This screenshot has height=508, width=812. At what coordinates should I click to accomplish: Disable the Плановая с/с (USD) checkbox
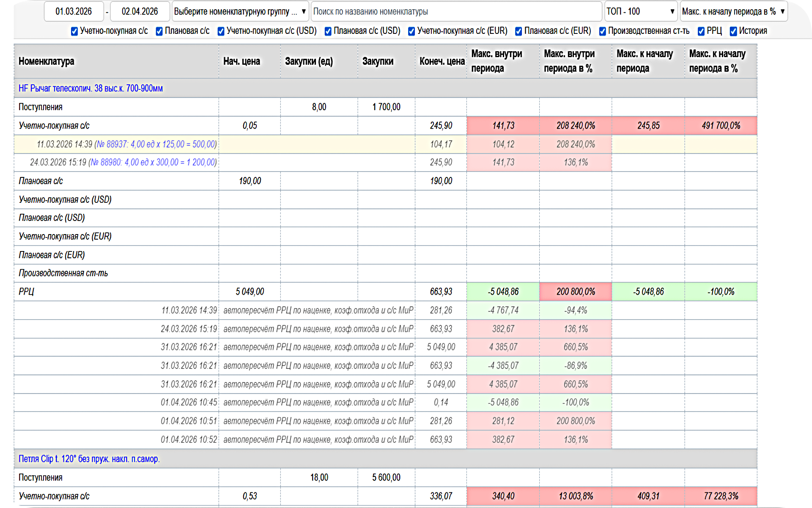click(328, 31)
